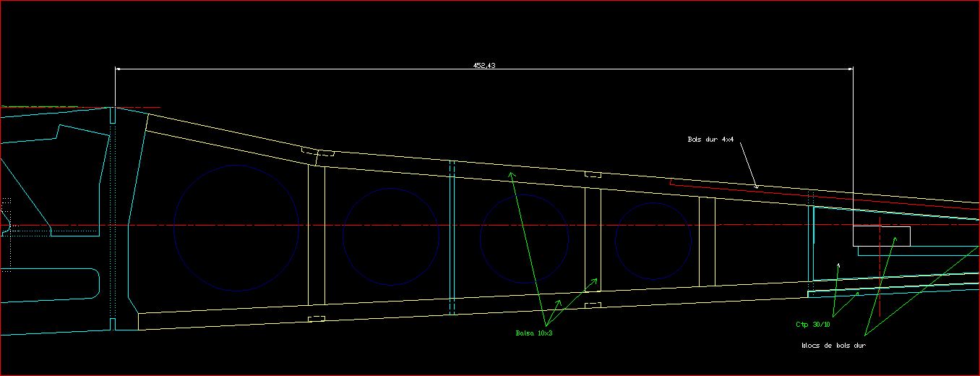Select the smallest rightmost blue circle
Image resolution: width=980 pixels, height=376 pixels.
[x=653, y=241]
